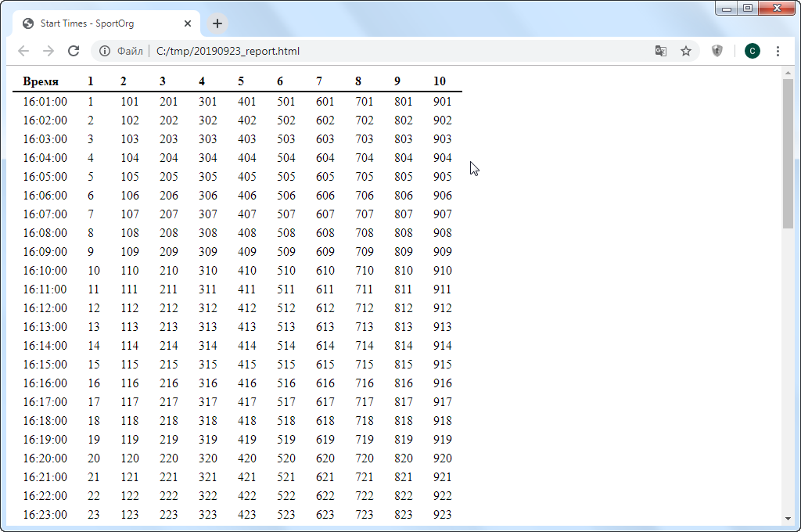Click the time cell 16:23:00
This screenshot has width=801, height=532.
tap(45, 515)
